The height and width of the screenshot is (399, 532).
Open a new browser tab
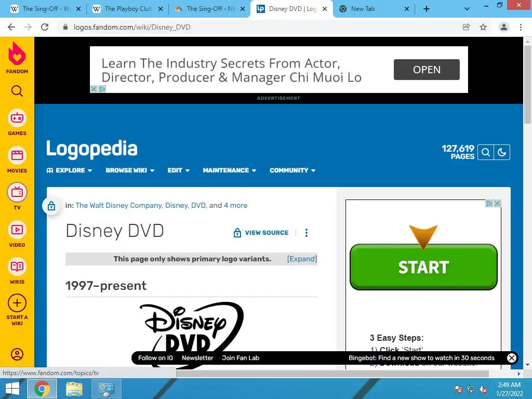pyautogui.click(x=427, y=9)
